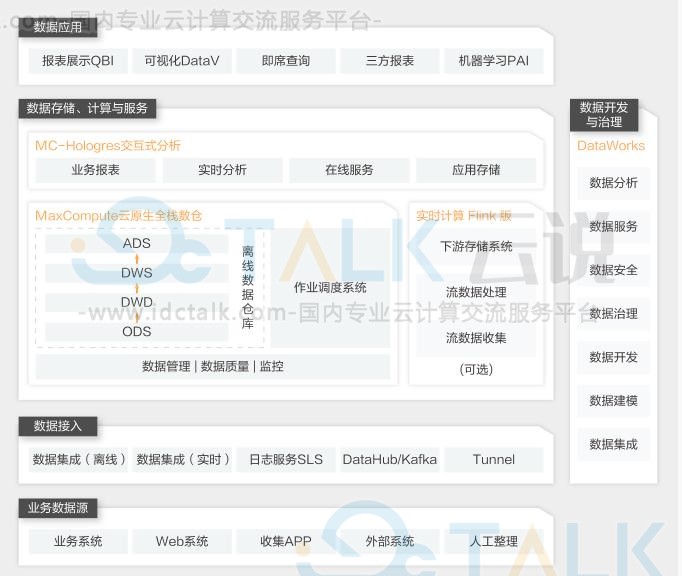Select the 业务系统 box
This screenshot has height=576, width=682.
coord(78,541)
